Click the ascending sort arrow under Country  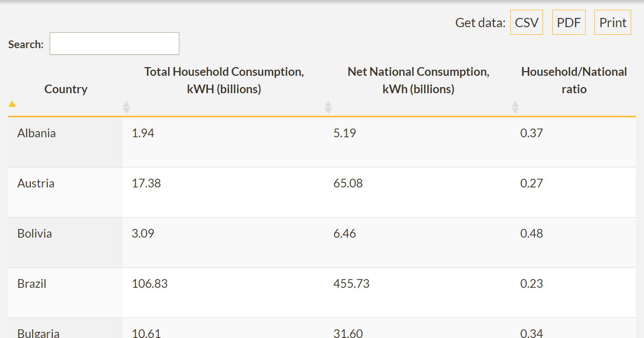[x=12, y=104]
